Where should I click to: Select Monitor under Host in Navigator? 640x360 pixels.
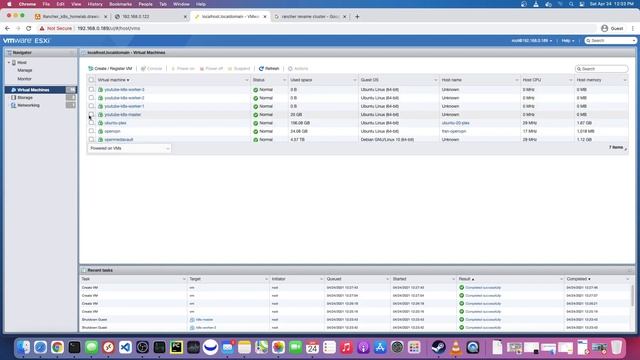[24, 79]
